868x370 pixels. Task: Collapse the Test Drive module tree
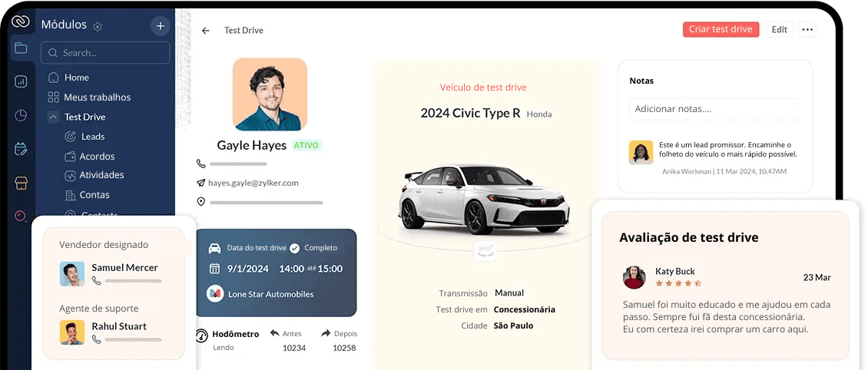tap(53, 117)
